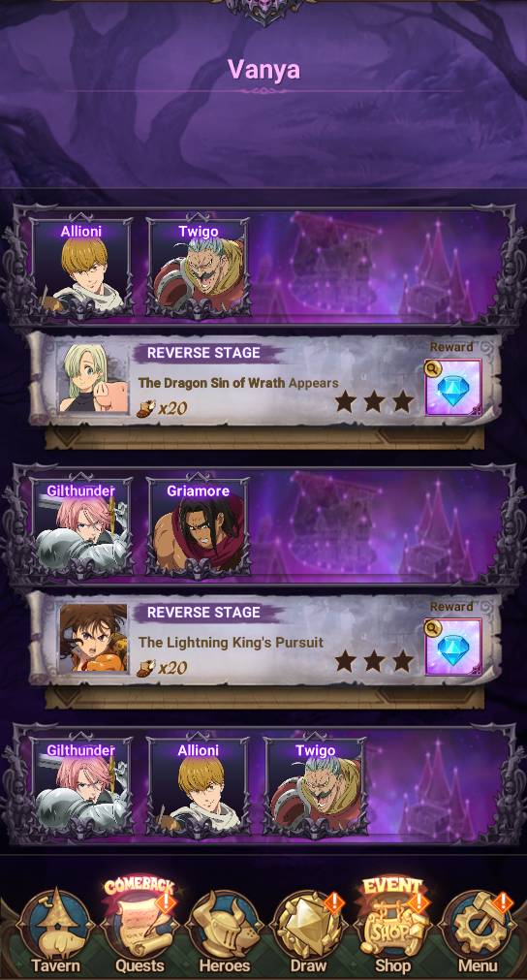This screenshot has height=980, width=527.
Task: Inspect reward magnifier on Lightning King stage
Action: point(433,628)
